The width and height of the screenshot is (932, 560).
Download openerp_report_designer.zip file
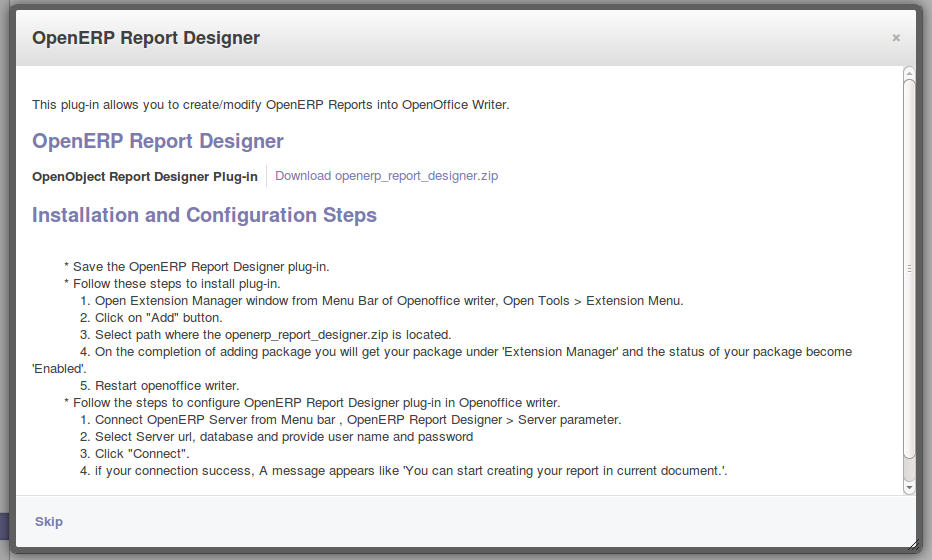(x=386, y=176)
